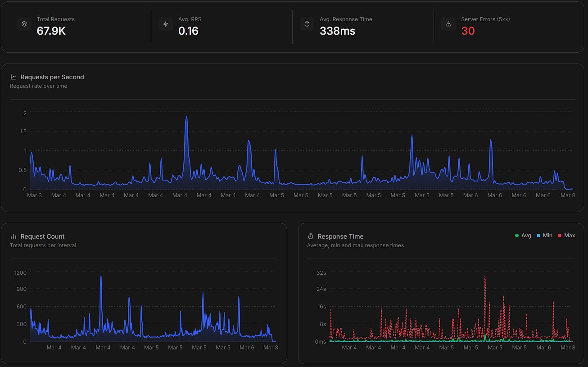Click the Response Time chart heading

(x=340, y=236)
